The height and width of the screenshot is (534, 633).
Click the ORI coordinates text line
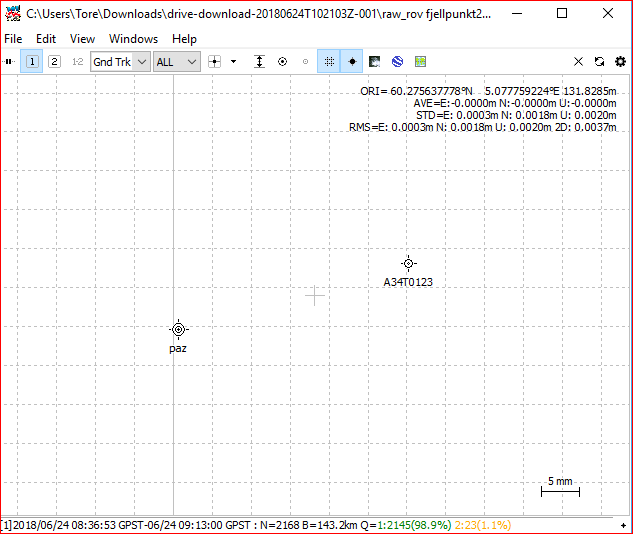coord(488,91)
